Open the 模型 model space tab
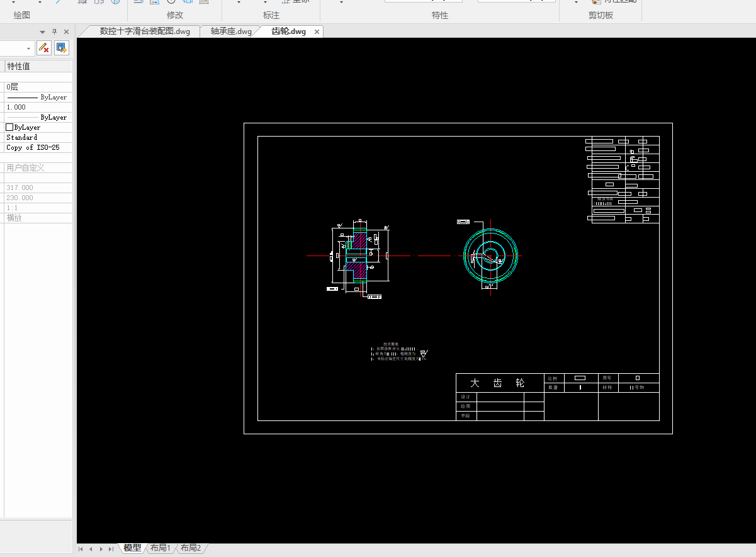The height and width of the screenshot is (557, 756). (132, 548)
